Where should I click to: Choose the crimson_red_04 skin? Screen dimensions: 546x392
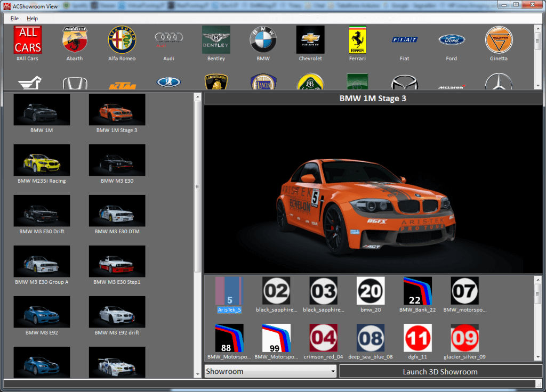pyautogui.click(x=324, y=338)
